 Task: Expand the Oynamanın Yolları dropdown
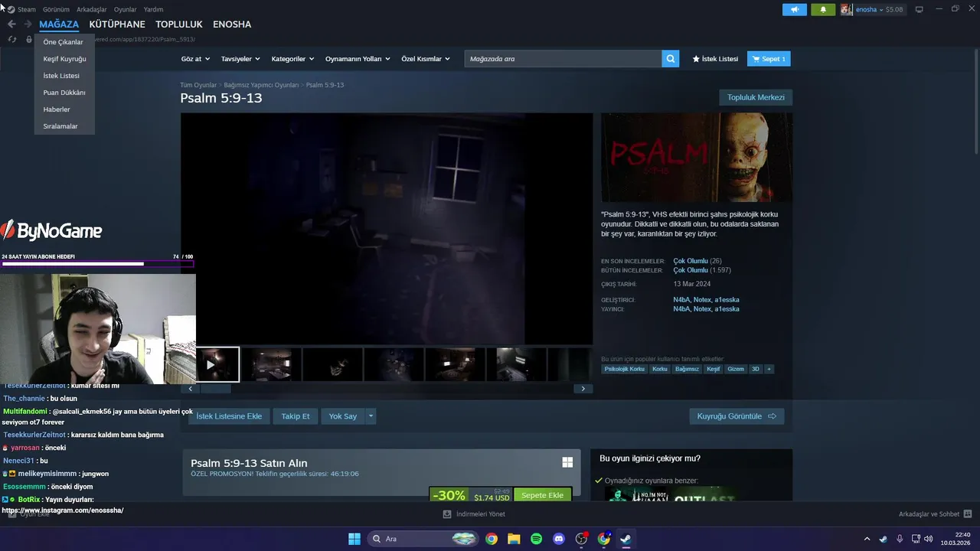[x=358, y=59]
